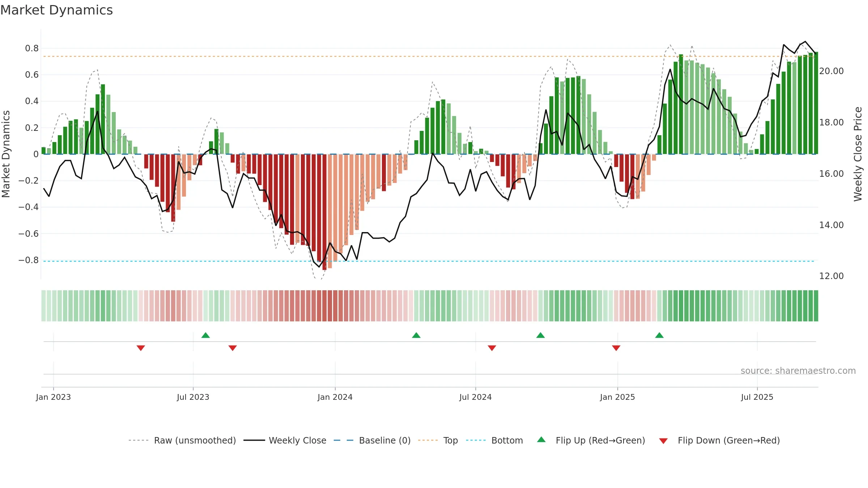Click the Jul 2023 axis label
The height and width of the screenshot is (488, 868).
(193, 397)
